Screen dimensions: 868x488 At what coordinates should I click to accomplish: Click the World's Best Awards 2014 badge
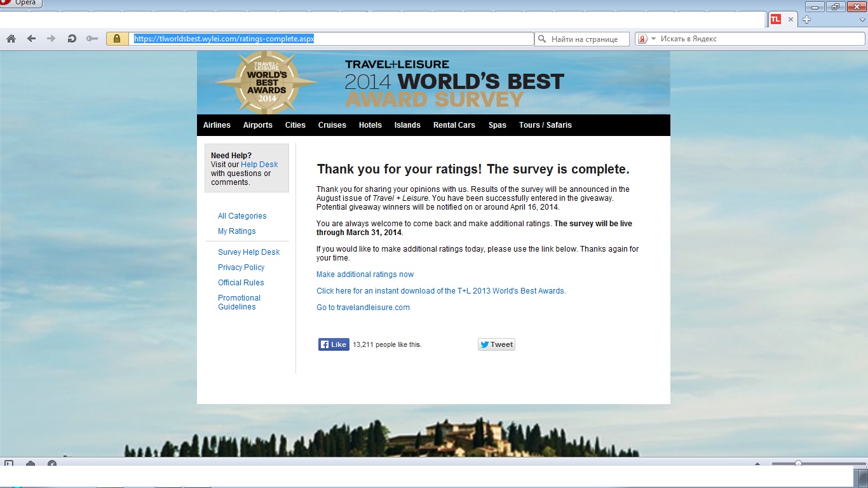(266, 82)
